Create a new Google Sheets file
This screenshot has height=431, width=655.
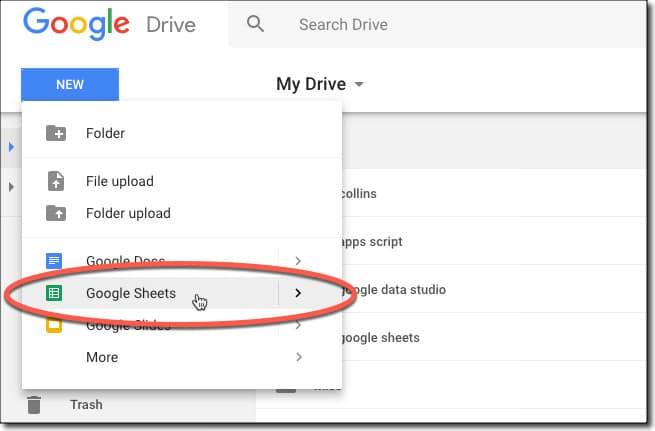pos(131,293)
